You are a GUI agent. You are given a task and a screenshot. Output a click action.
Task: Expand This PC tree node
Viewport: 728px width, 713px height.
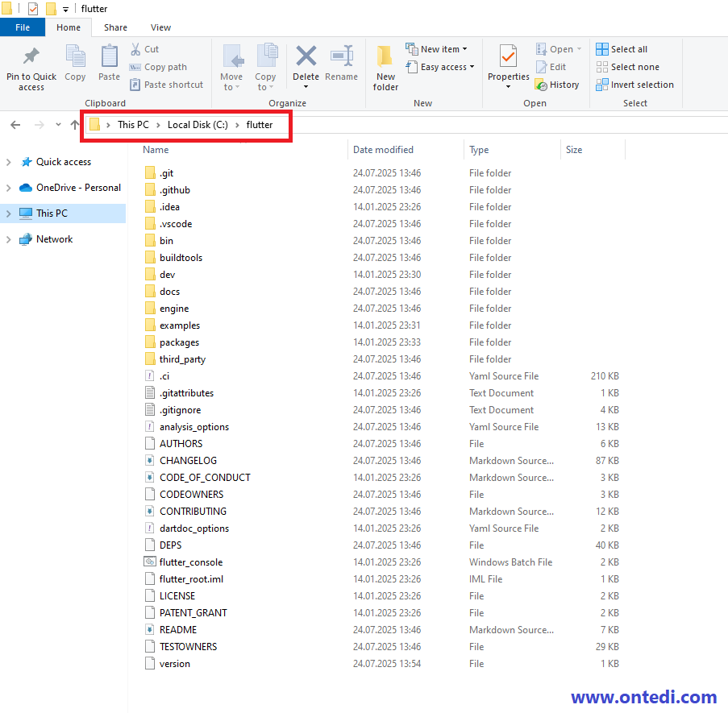coord(8,213)
